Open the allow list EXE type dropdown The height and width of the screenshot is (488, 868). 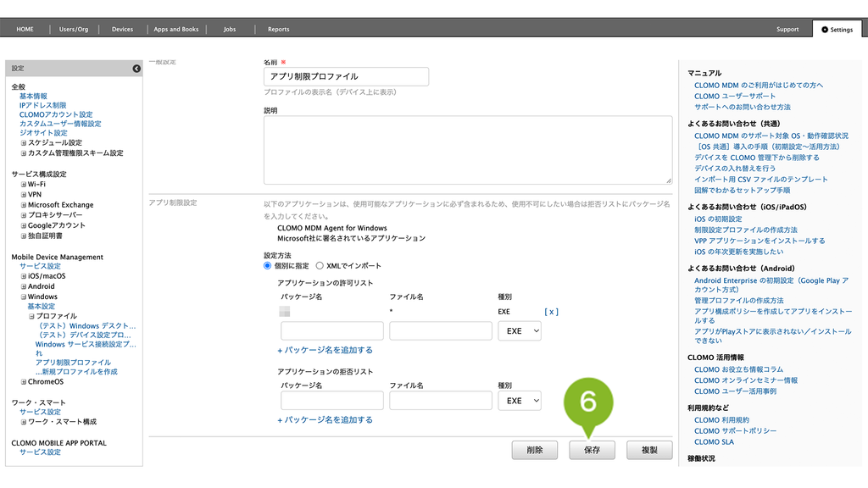pos(520,331)
